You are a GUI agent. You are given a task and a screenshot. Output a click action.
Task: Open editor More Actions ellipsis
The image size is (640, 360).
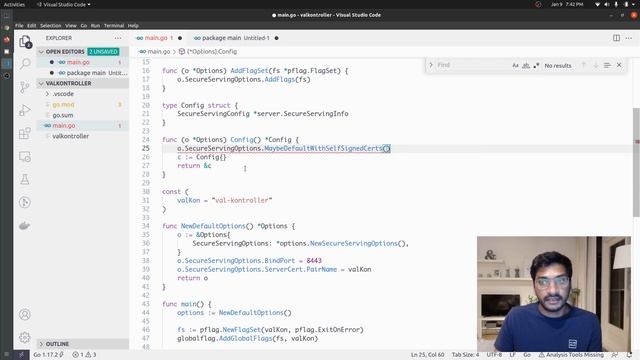click(x=629, y=38)
